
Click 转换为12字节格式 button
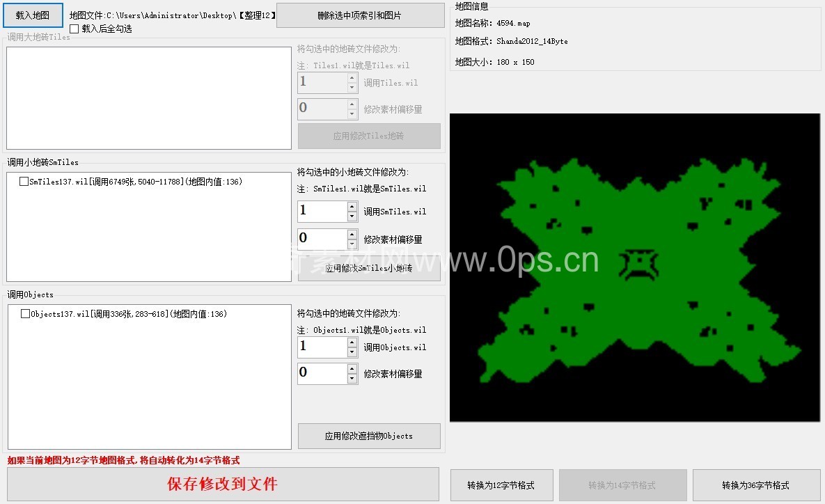click(501, 485)
